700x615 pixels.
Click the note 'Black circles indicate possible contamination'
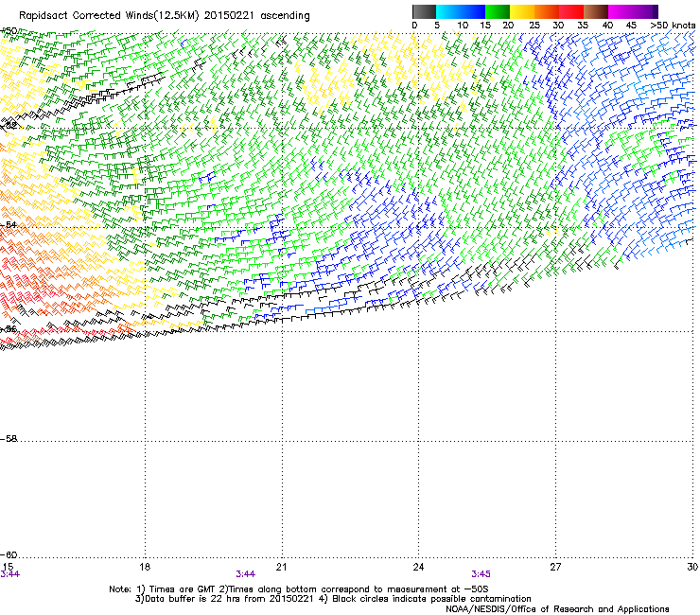coord(431,599)
